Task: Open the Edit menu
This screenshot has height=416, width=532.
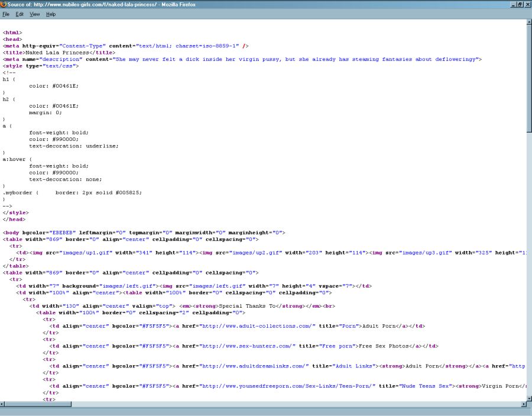Action: pyautogui.click(x=20, y=14)
